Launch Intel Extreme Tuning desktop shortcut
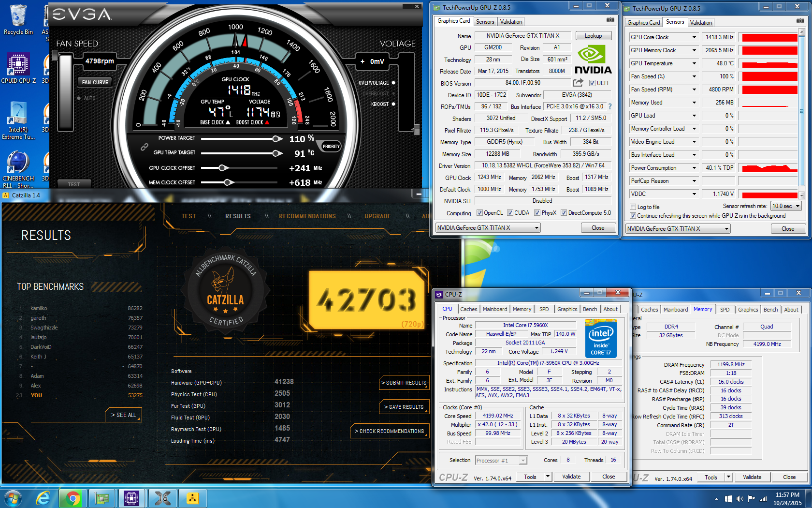The width and height of the screenshot is (812, 508). pyautogui.click(x=18, y=120)
